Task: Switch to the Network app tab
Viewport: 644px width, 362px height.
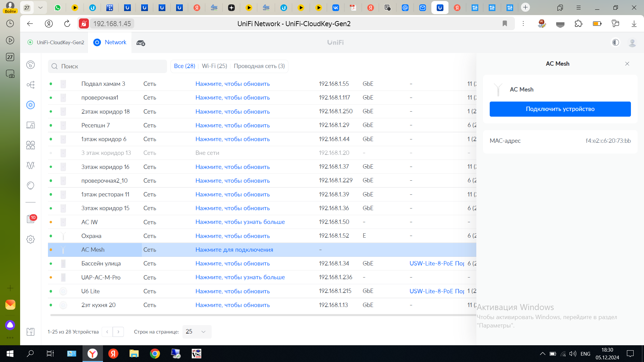Action: [110, 42]
